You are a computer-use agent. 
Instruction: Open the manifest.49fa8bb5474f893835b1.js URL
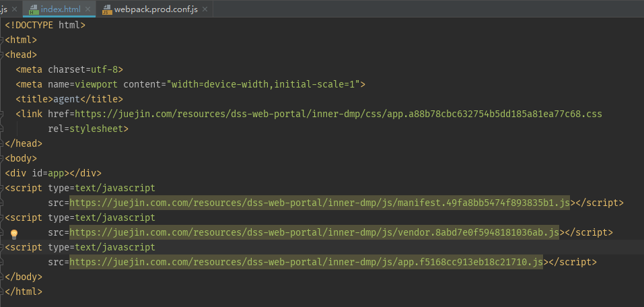point(320,203)
